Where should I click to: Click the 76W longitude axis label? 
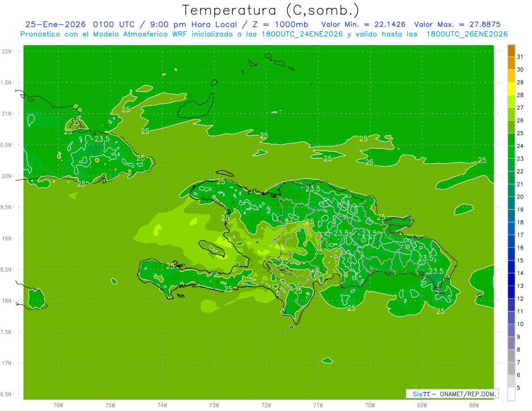(58, 405)
